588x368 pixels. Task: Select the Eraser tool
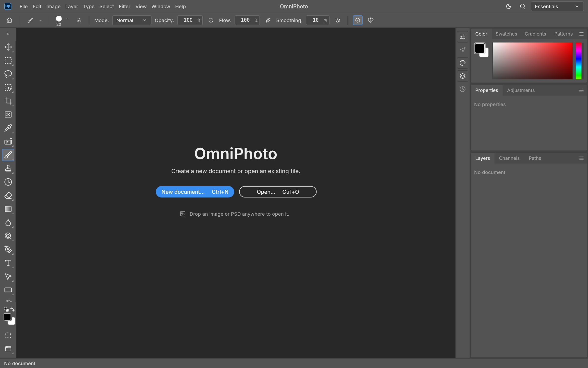tap(8, 196)
